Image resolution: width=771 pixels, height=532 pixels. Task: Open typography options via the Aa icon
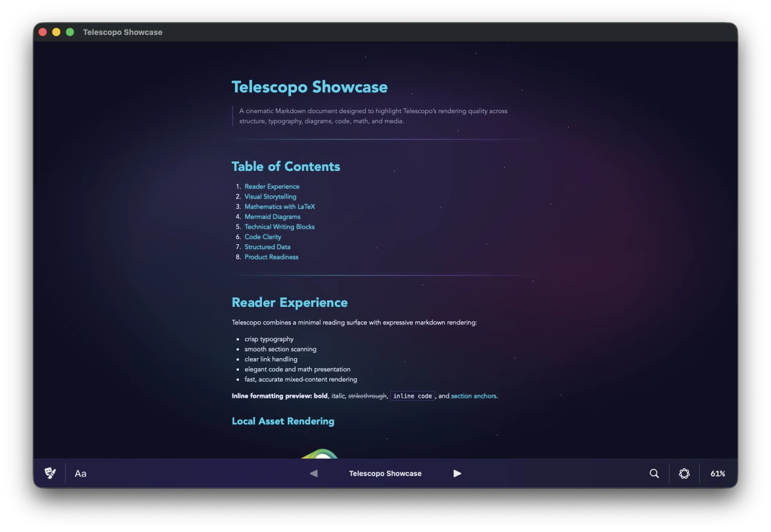(x=80, y=474)
